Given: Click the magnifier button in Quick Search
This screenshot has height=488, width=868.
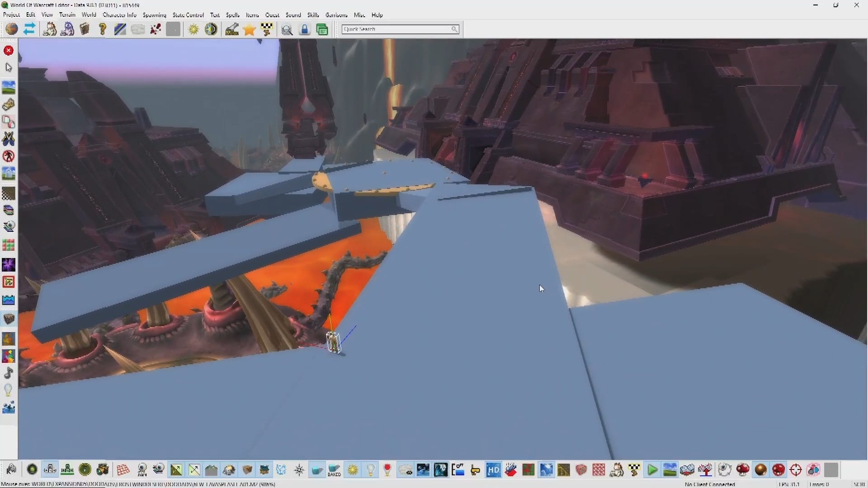Looking at the screenshot, I should pos(454,29).
